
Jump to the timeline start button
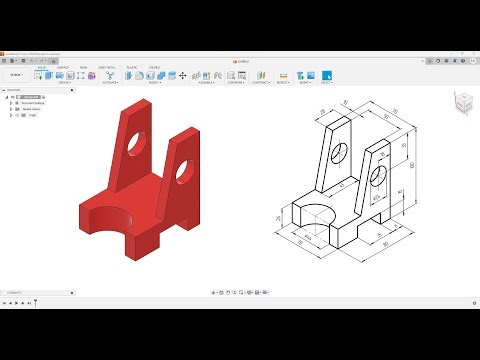click(x=4, y=303)
